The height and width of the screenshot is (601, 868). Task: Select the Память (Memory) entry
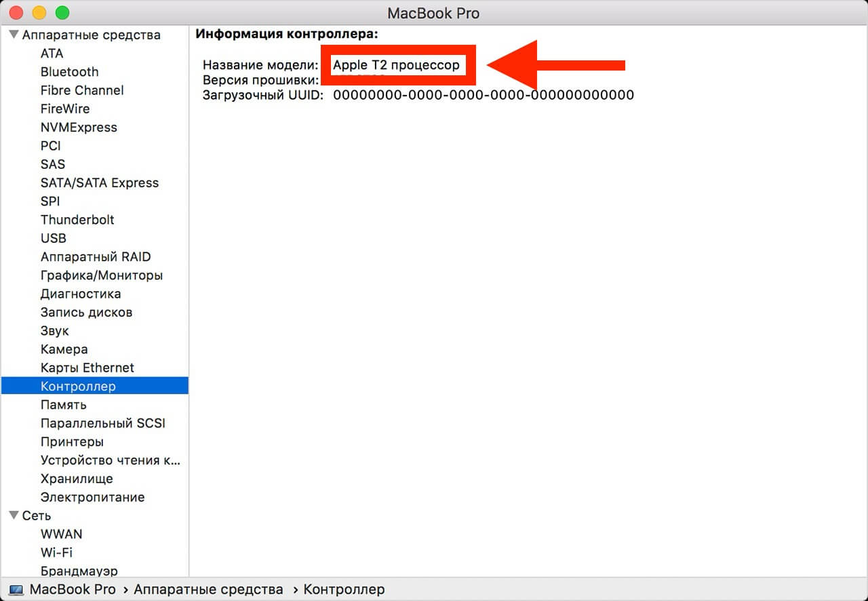(x=63, y=404)
